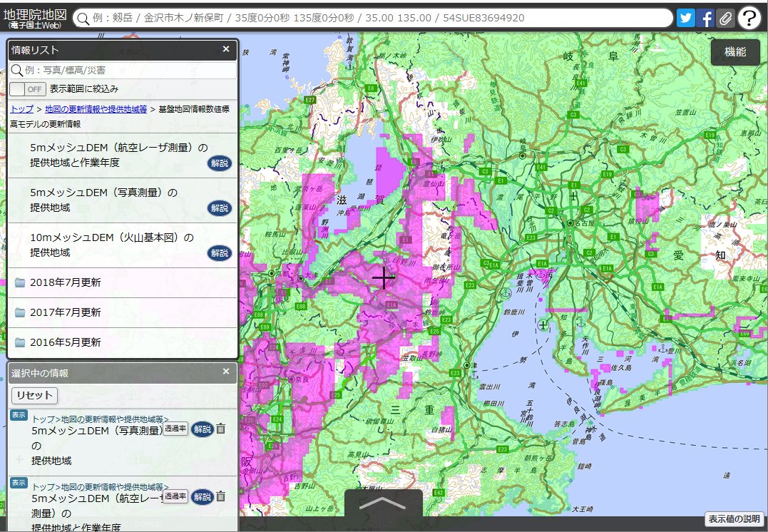Close the 選択中の情報 panel
The width and height of the screenshot is (768, 532).
tap(226, 372)
